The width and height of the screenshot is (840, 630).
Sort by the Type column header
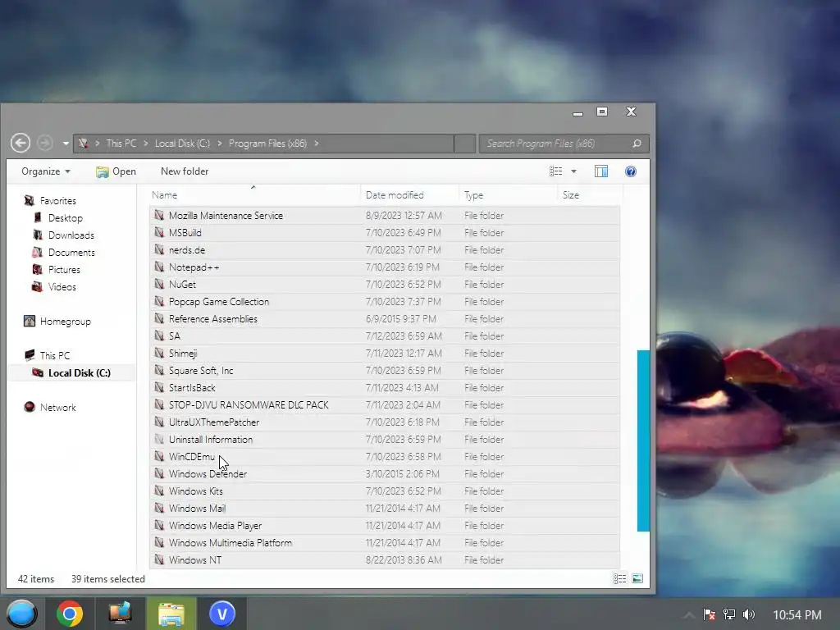click(x=473, y=195)
